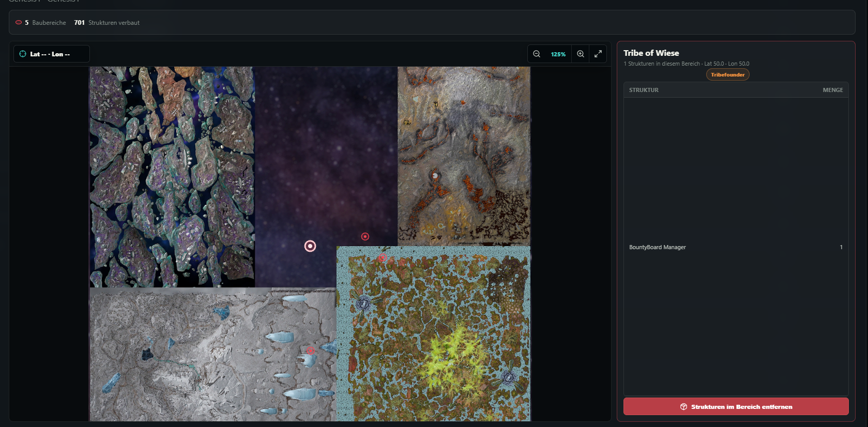Screen dimensions: 868x427
Task: Select the white highlighted map marker
Action: [x=310, y=246]
